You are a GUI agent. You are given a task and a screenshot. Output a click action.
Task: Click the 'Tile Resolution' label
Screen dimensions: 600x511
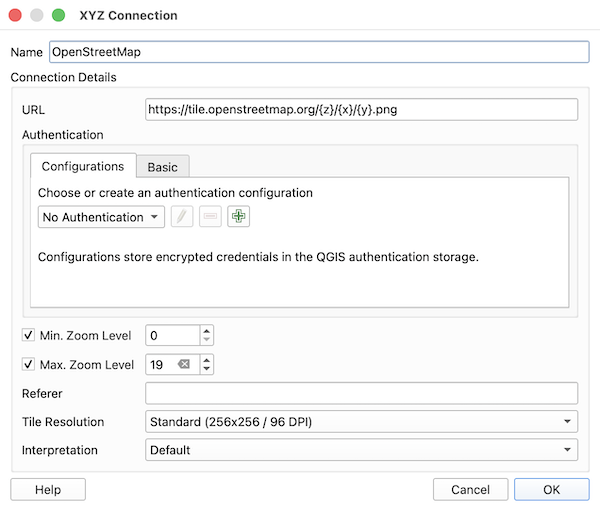[63, 421]
